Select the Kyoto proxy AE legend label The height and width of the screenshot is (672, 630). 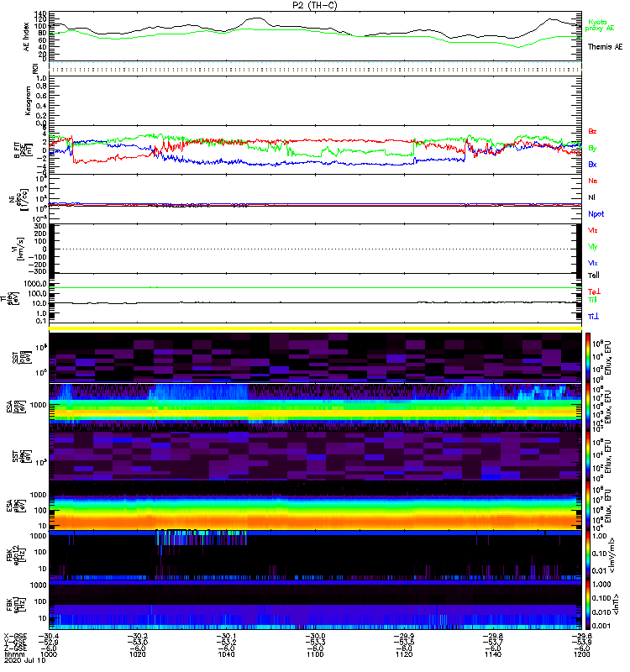click(600, 25)
